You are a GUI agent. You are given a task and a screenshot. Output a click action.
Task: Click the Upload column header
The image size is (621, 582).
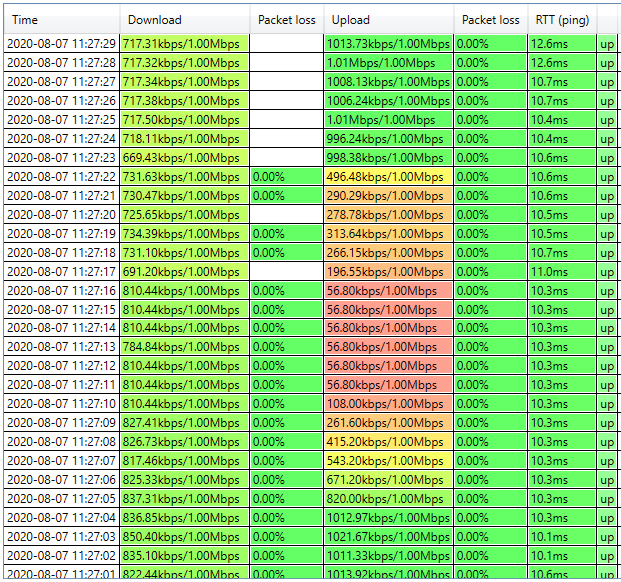(x=388, y=19)
